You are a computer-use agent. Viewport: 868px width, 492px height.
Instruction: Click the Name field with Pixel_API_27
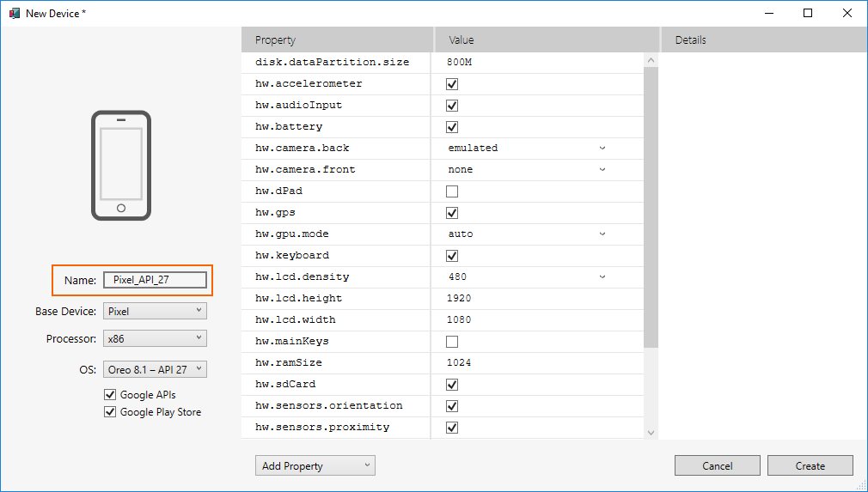coord(155,280)
